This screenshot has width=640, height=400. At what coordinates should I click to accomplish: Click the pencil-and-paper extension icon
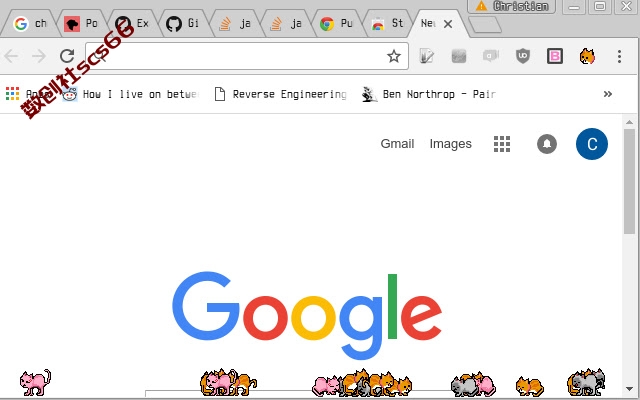[x=427, y=56]
